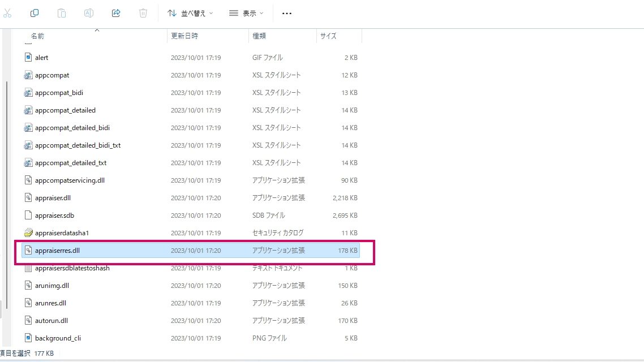Select the appcompat stylesheet file icon
Screen dimensions: 644x362
pos(28,75)
